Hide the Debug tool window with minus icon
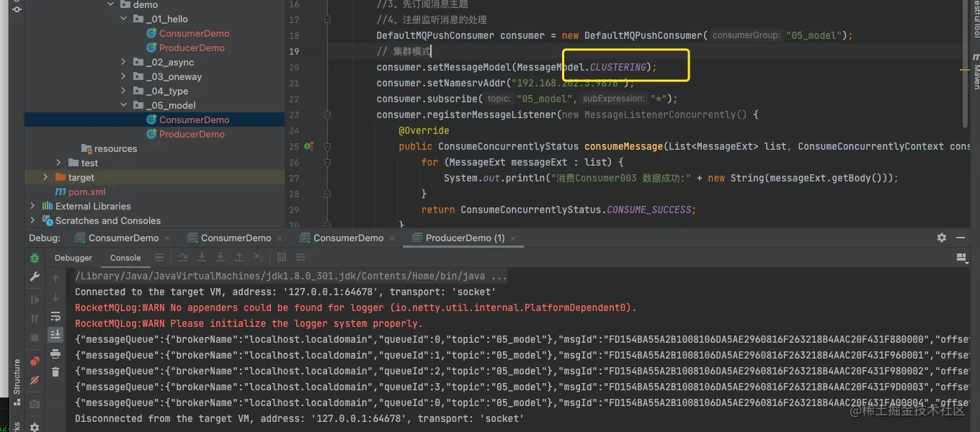 (x=961, y=238)
